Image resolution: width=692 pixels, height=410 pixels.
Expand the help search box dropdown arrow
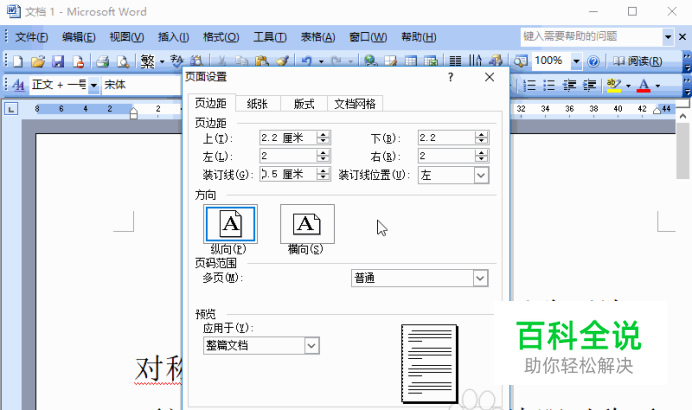[x=668, y=37]
